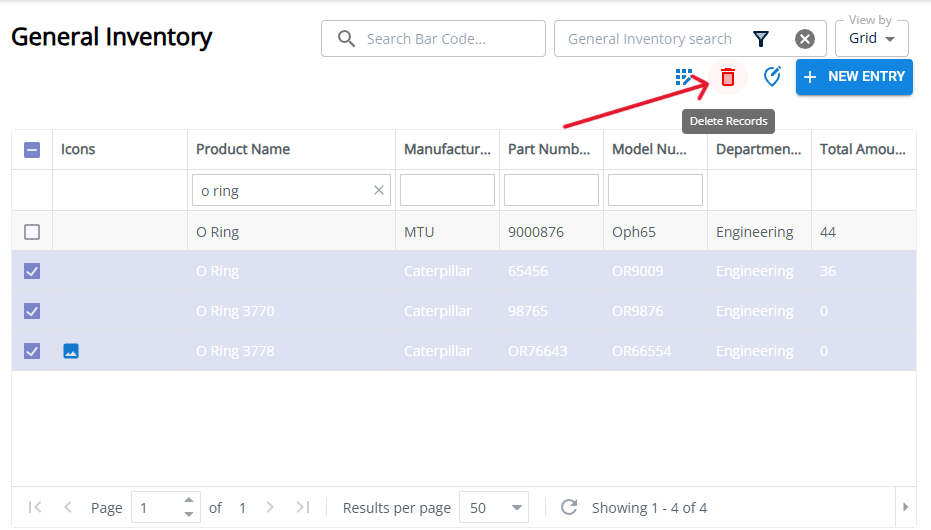Check the MTU O Ring row checkbox

click(32, 232)
